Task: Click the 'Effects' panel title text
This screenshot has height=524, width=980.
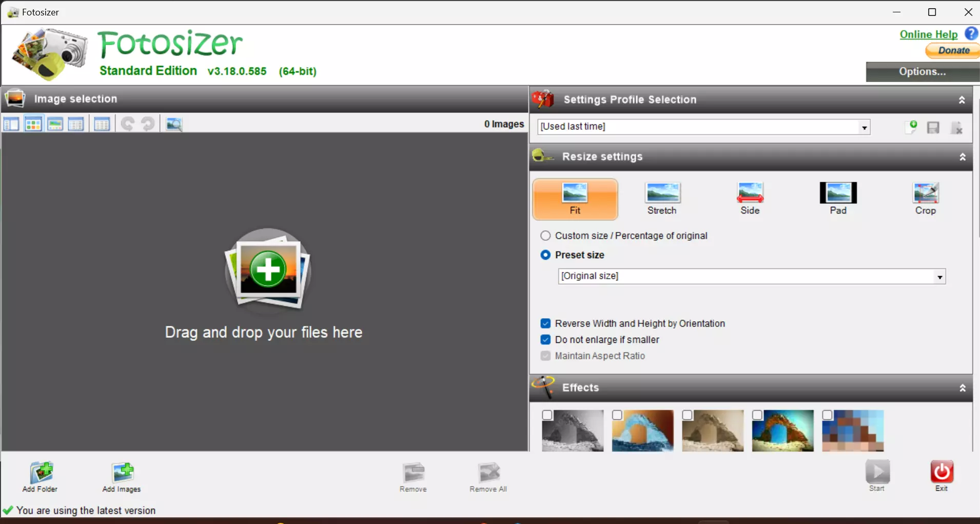Action: point(580,388)
